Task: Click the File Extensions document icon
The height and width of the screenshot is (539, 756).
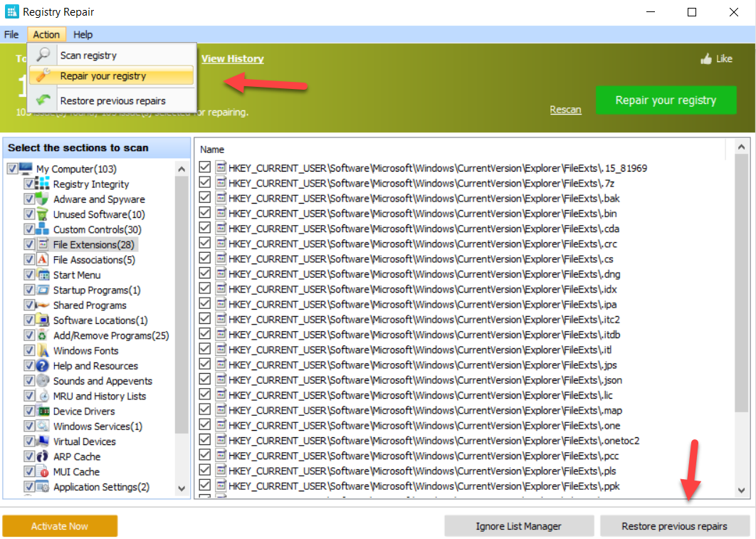Action: click(43, 244)
